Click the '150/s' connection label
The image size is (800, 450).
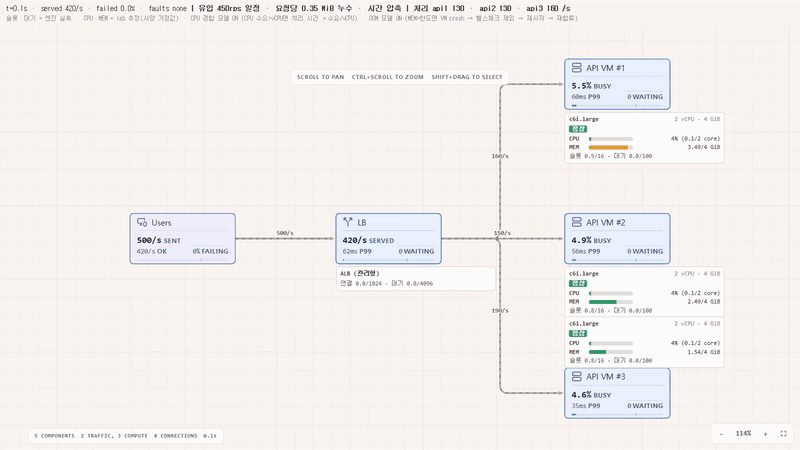pos(502,233)
